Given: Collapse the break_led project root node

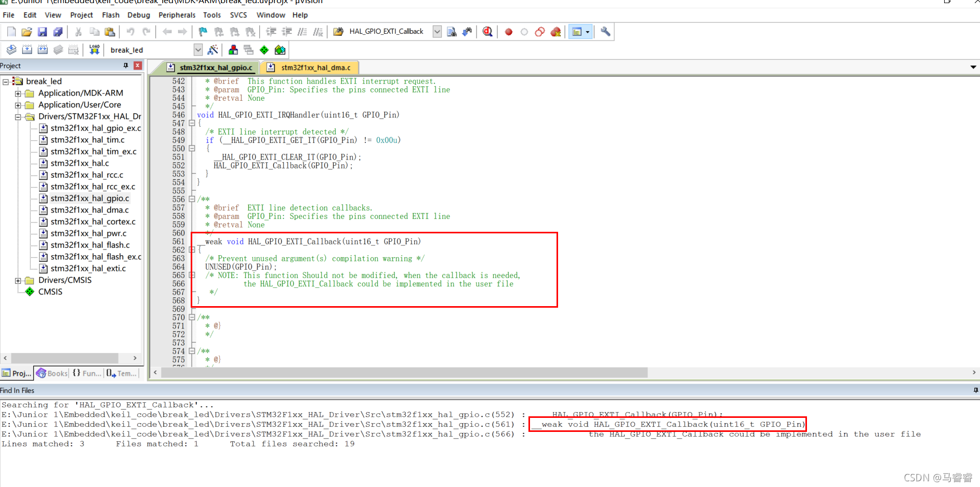Looking at the screenshot, I should (6, 82).
